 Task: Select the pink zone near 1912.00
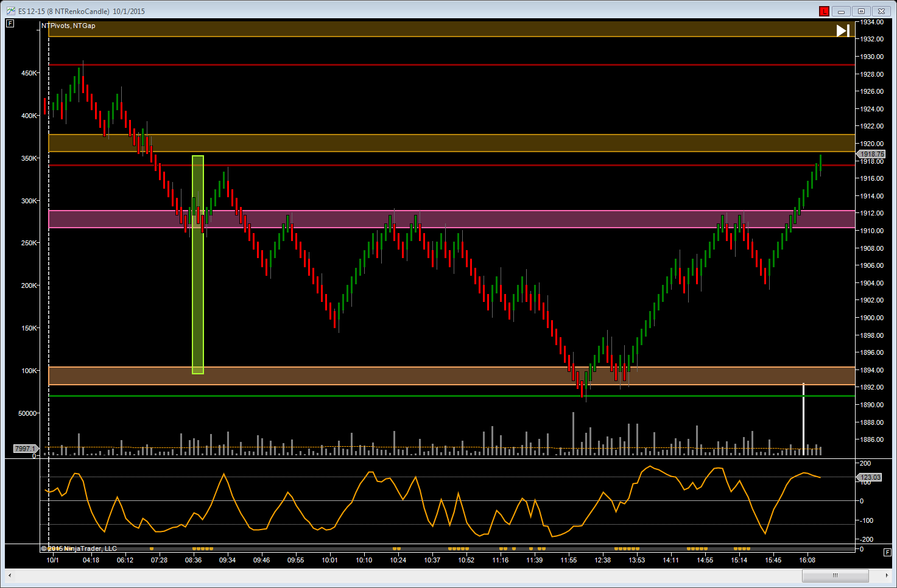pyautogui.click(x=452, y=219)
